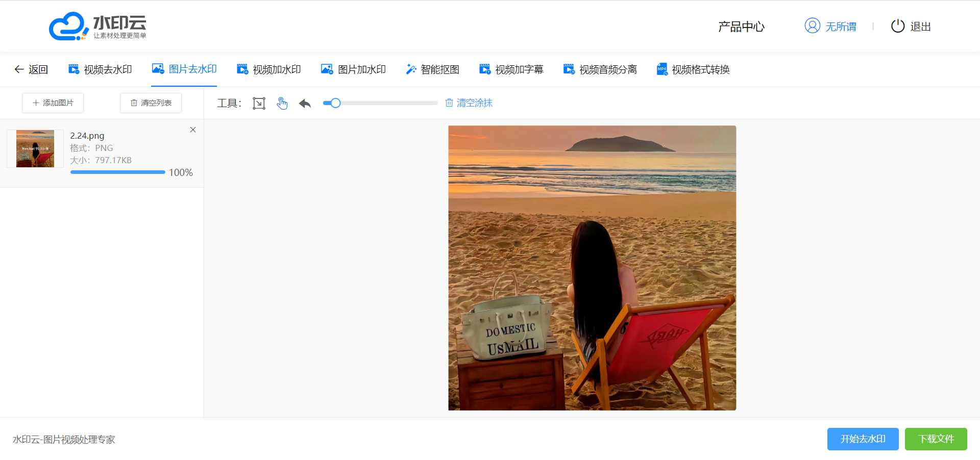Click the 2.24.png file name
980x460 pixels.
tap(87, 136)
